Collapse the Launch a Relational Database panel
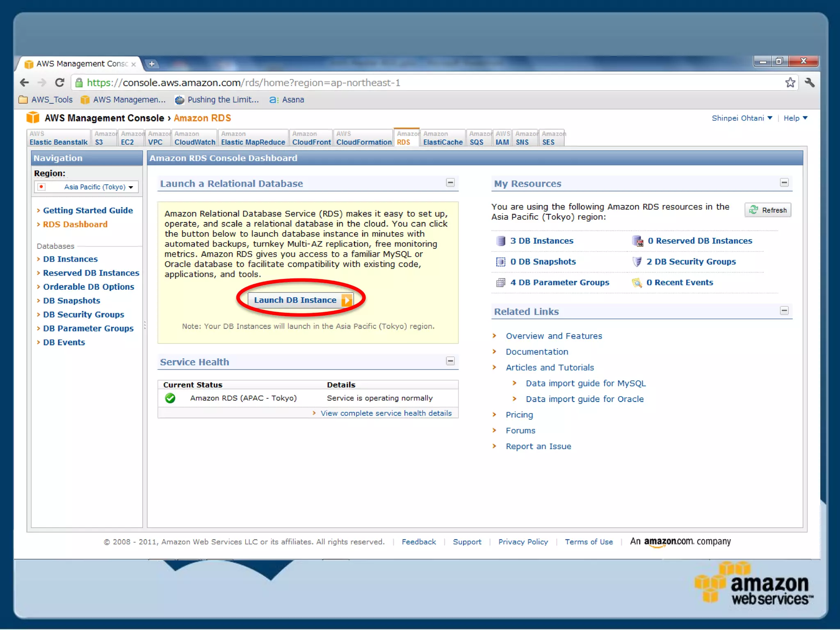This screenshot has height=630, width=840. coord(450,183)
